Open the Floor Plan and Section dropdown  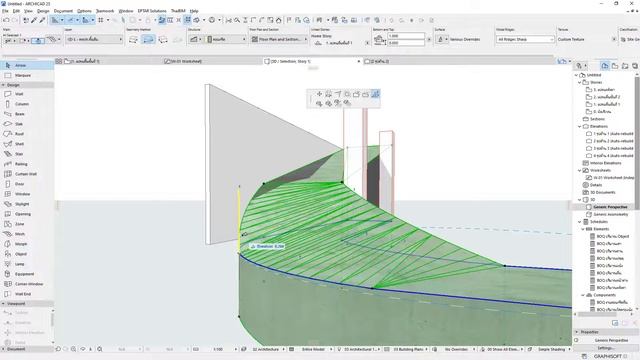pyautogui.click(x=279, y=39)
